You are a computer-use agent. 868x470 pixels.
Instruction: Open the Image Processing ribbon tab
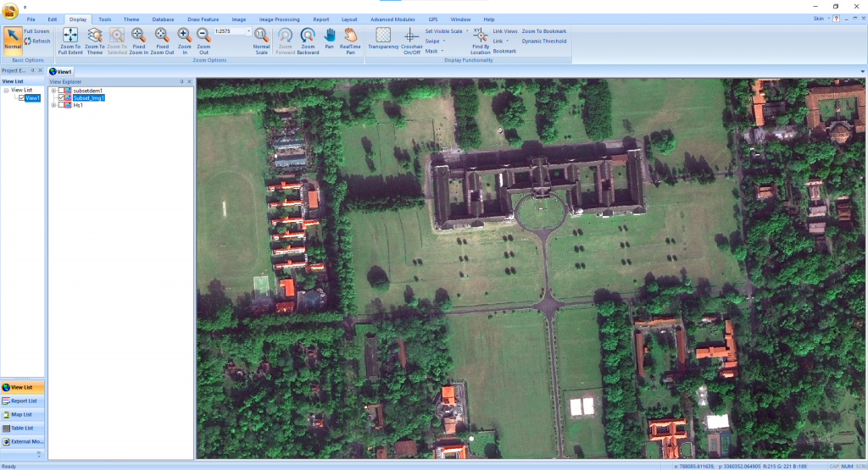click(x=279, y=19)
